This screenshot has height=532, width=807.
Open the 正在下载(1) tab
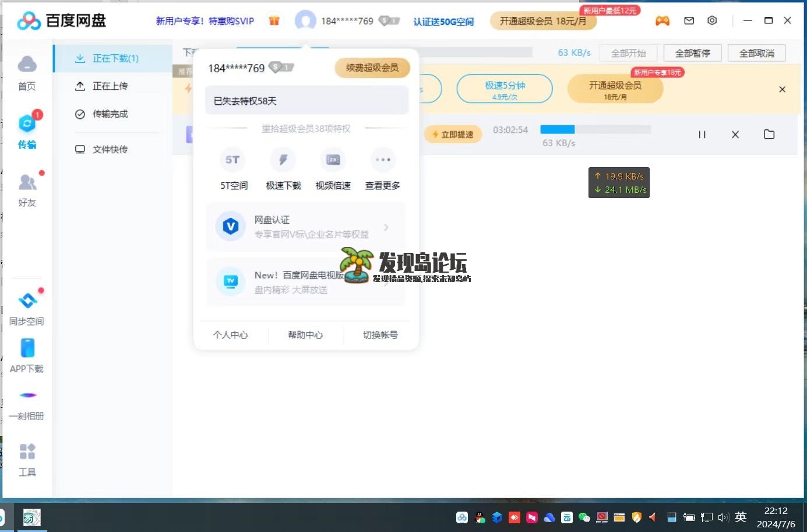(x=113, y=58)
